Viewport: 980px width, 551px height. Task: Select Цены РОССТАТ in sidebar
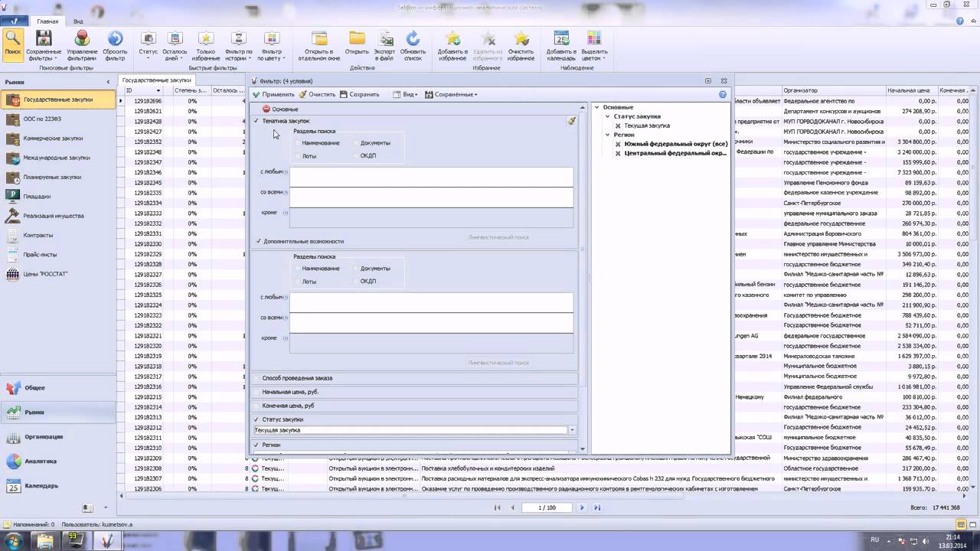58,274
